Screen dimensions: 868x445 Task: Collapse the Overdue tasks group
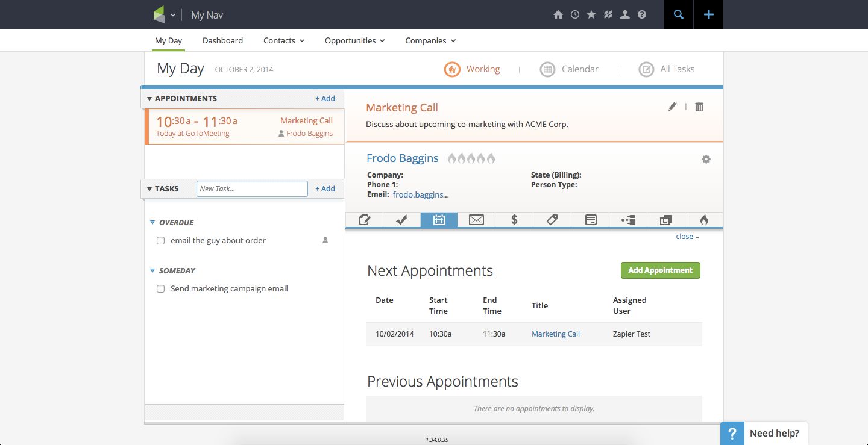coord(153,223)
